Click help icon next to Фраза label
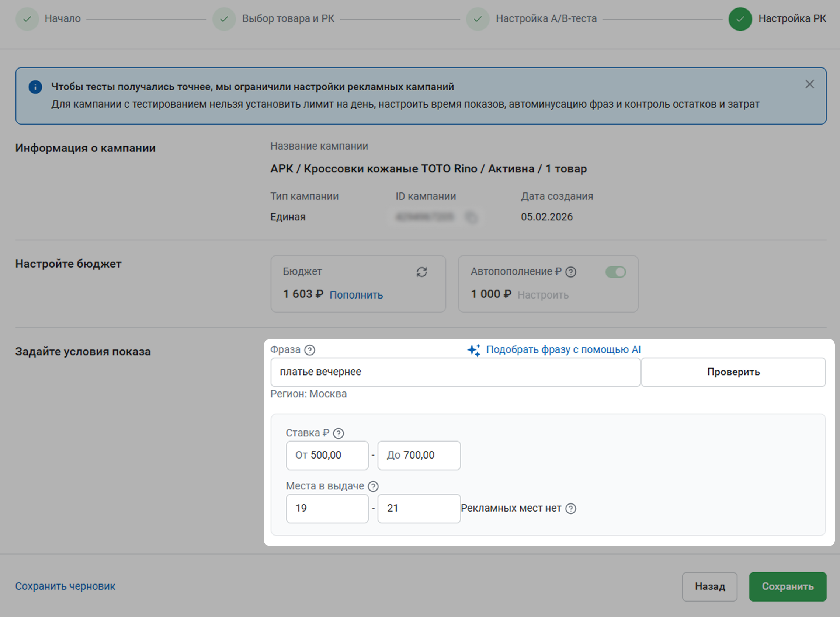 coord(309,350)
